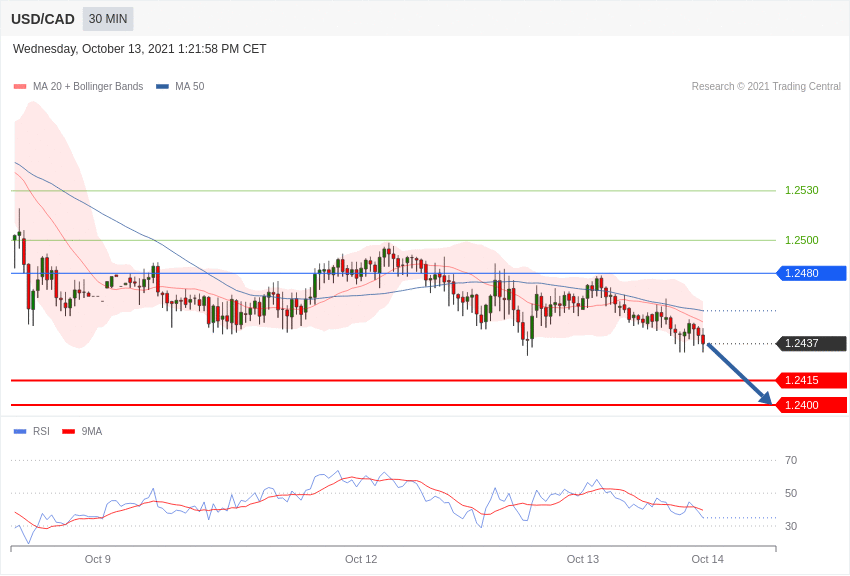This screenshot has height=576, width=850.
Task: Click the 1.2500 resistance level label
Action: click(x=802, y=240)
